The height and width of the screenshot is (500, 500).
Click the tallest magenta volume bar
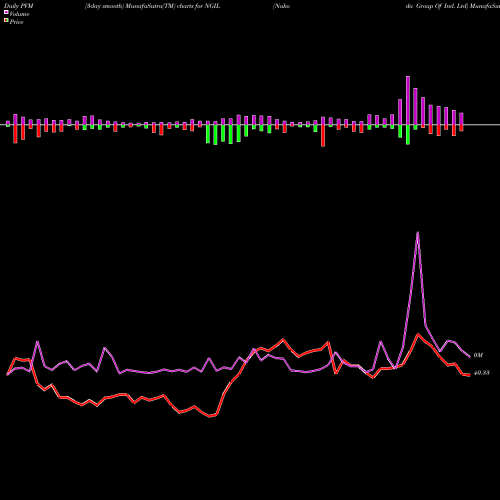408,100
